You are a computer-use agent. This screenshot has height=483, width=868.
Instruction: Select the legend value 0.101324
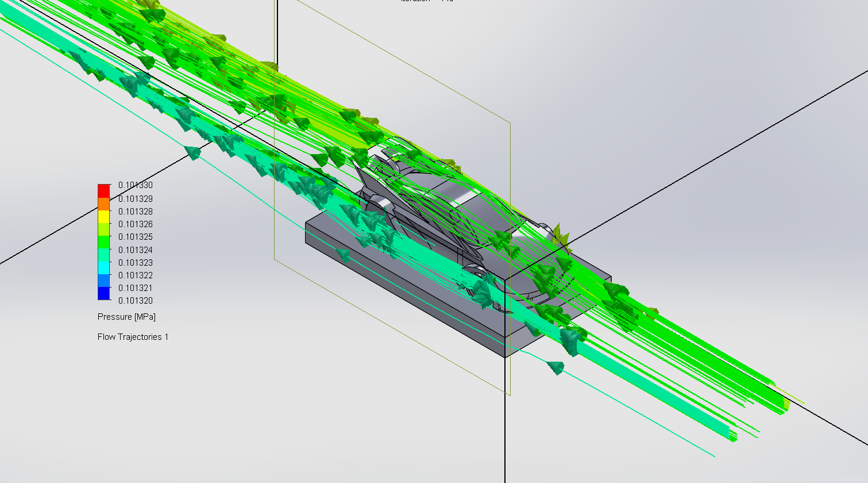tap(136, 250)
